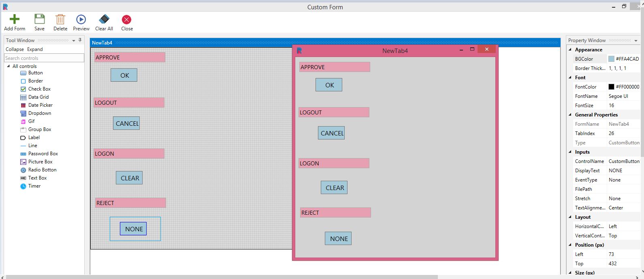Edit the Top position value 432

click(x=623, y=263)
